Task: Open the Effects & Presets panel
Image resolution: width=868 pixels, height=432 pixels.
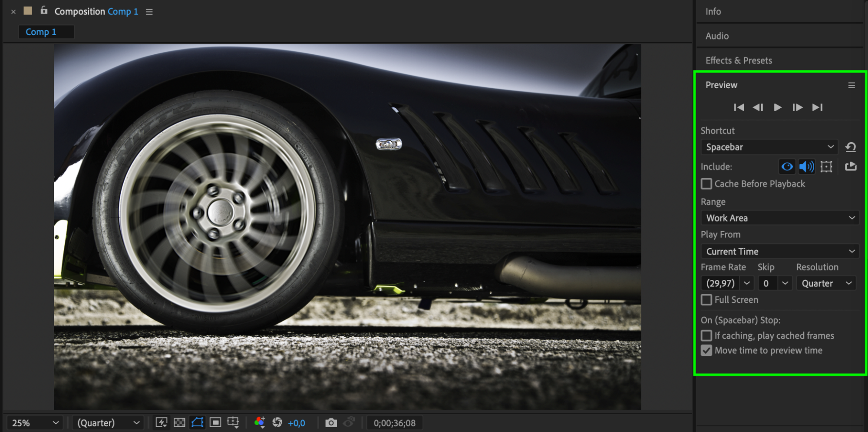Action: pos(739,60)
